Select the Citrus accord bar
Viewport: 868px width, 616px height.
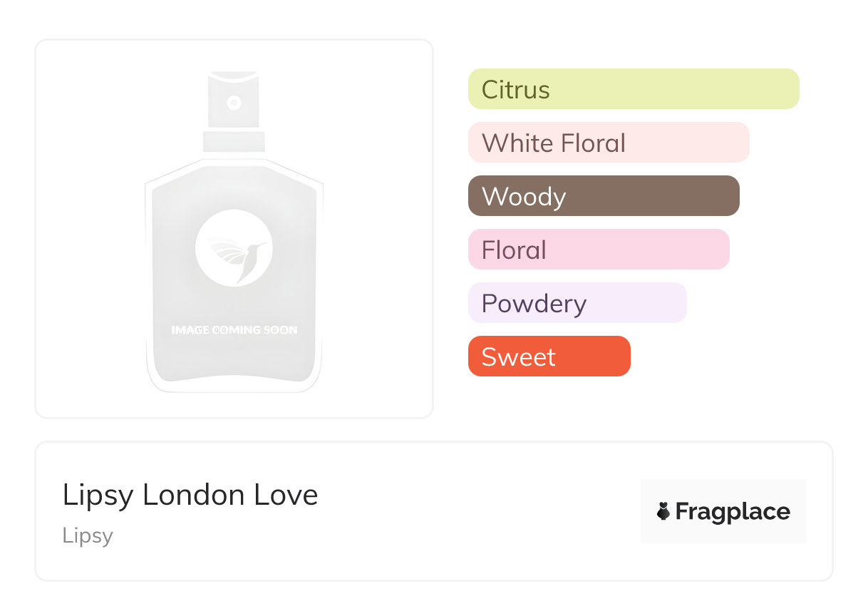tap(633, 89)
